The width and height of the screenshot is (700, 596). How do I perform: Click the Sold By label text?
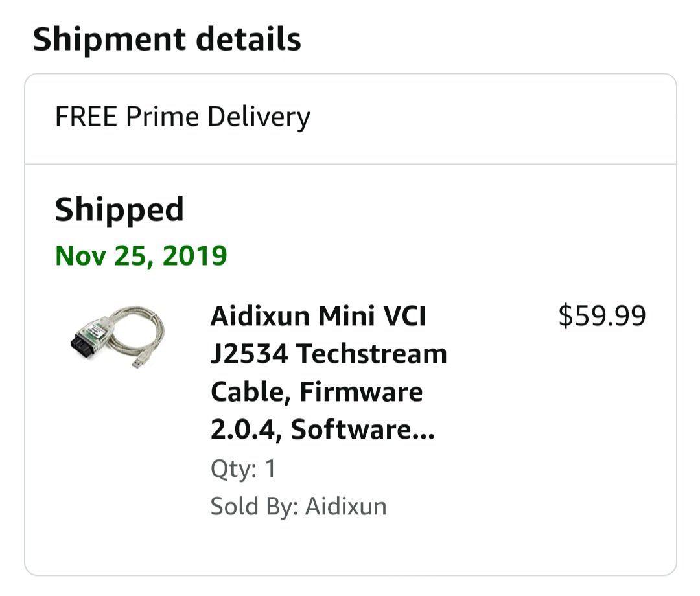(x=255, y=507)
